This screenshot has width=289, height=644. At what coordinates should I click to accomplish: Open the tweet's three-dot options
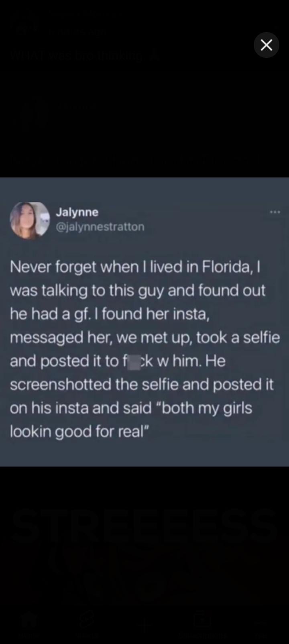(x=275, y=212)
